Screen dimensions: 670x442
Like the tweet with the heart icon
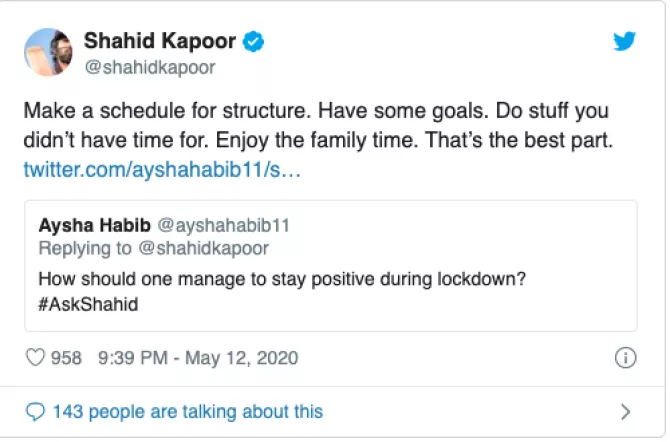(x=34, y=357)
